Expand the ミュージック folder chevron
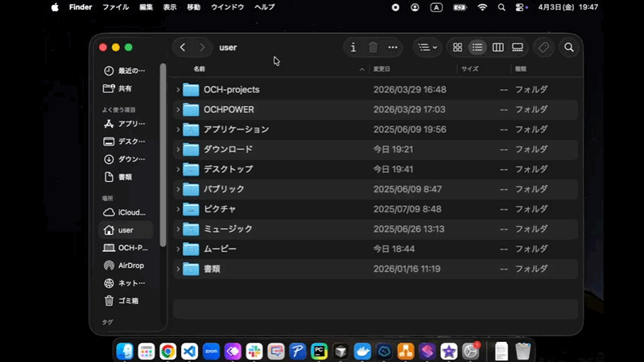644x362 pixels. click(x=178, y=229)
